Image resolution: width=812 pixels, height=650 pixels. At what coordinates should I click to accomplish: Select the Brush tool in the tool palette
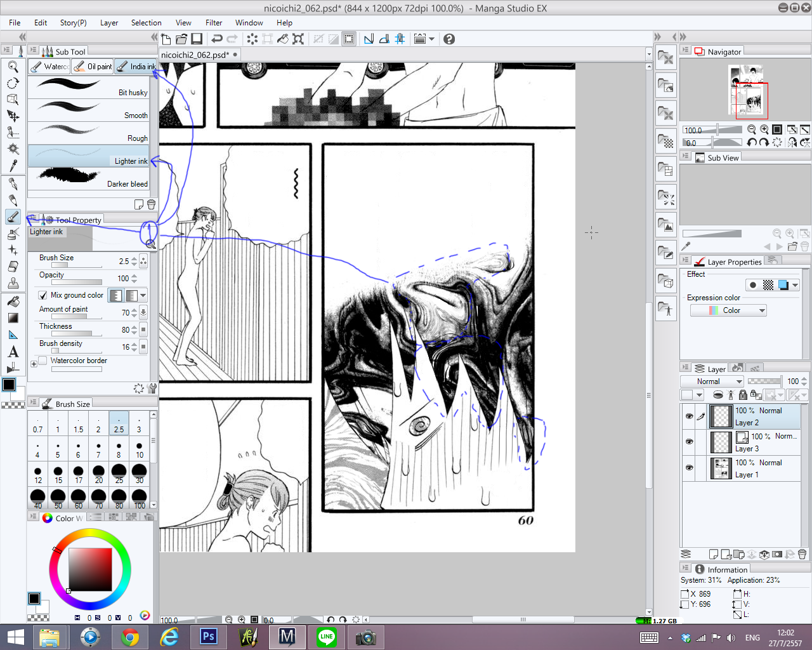point(13,217)
